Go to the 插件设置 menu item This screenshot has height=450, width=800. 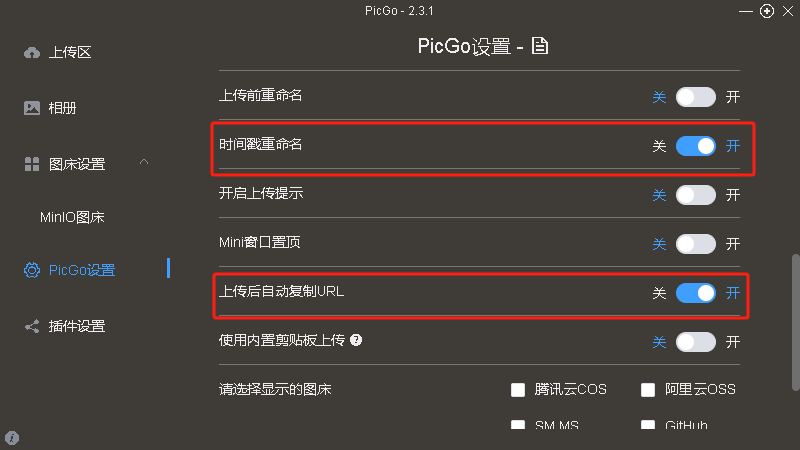pyautogui.click(x=77, y=327)
